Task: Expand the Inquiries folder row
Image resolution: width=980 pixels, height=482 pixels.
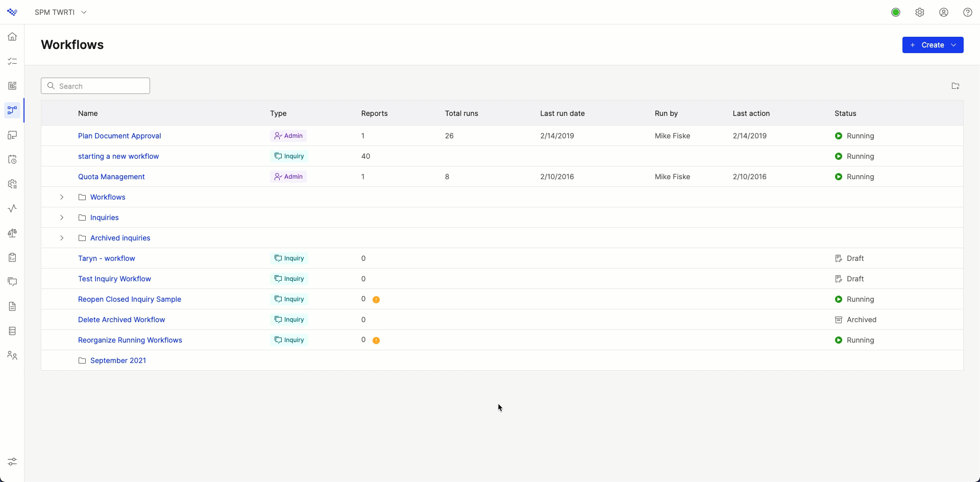Action: pos(62,218)
